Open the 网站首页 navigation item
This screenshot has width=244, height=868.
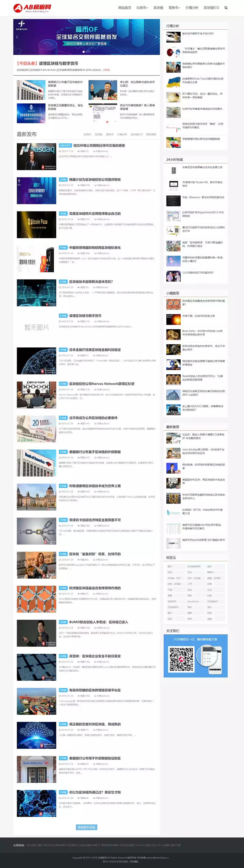[124, 8]
